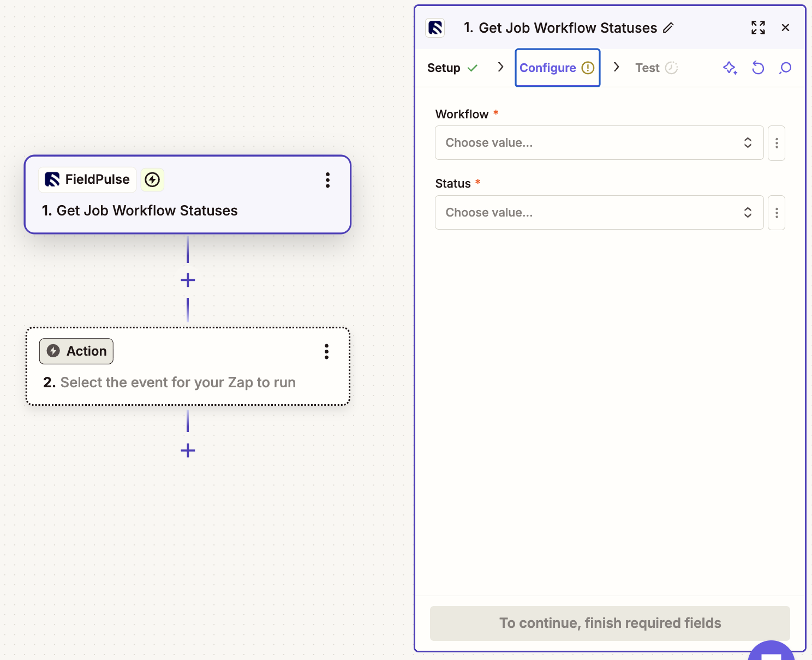Screen dimensions: 812x660
Task: Switch to the Configure tab
Action: click(557, 68)
